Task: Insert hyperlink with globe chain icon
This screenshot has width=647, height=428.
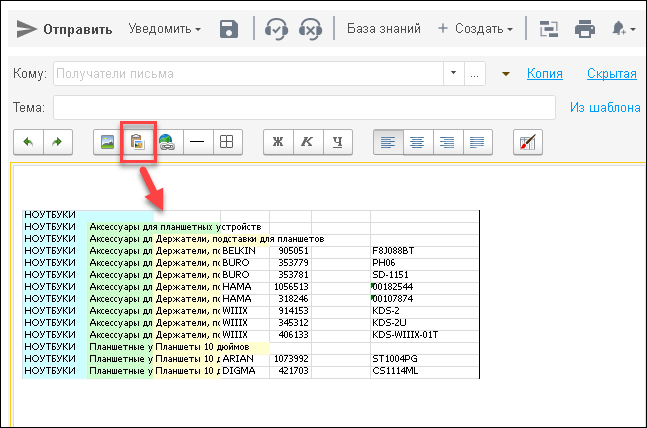Action: (167, 142)
